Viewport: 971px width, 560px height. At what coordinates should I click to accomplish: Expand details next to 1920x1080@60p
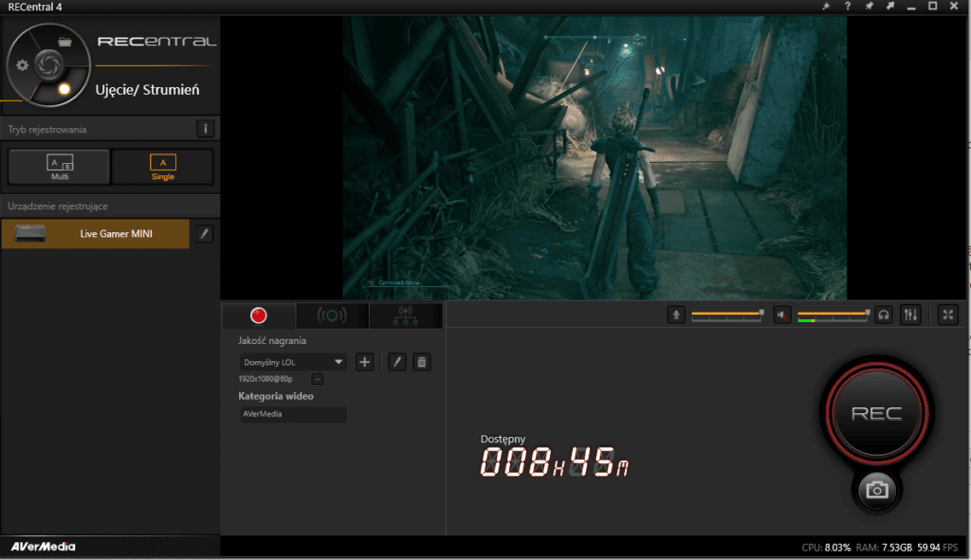(317, 379)
